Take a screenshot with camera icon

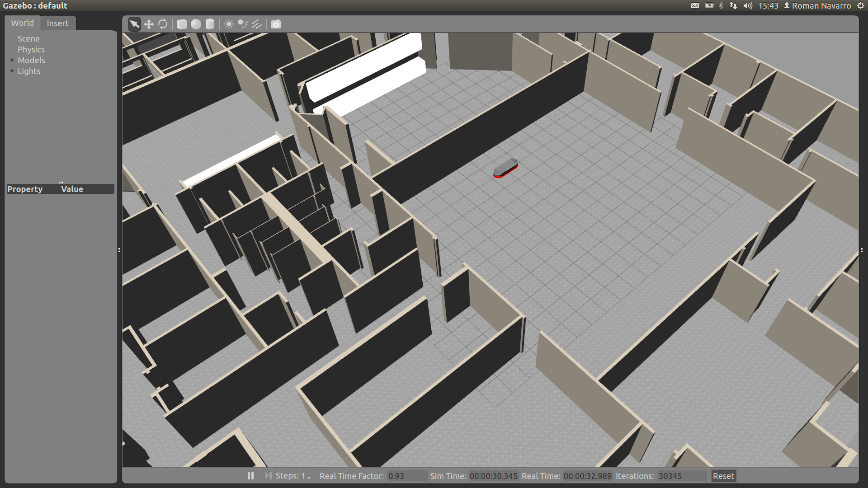276,24
